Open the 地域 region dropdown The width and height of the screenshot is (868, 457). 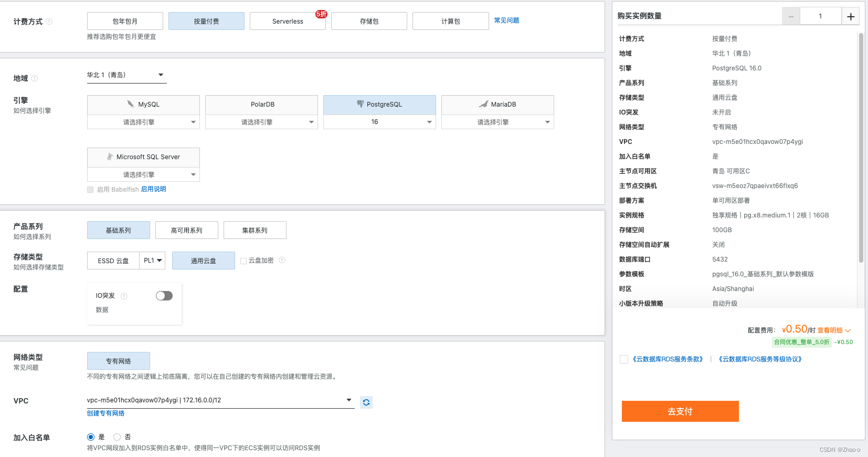click(x=126, y=75)
